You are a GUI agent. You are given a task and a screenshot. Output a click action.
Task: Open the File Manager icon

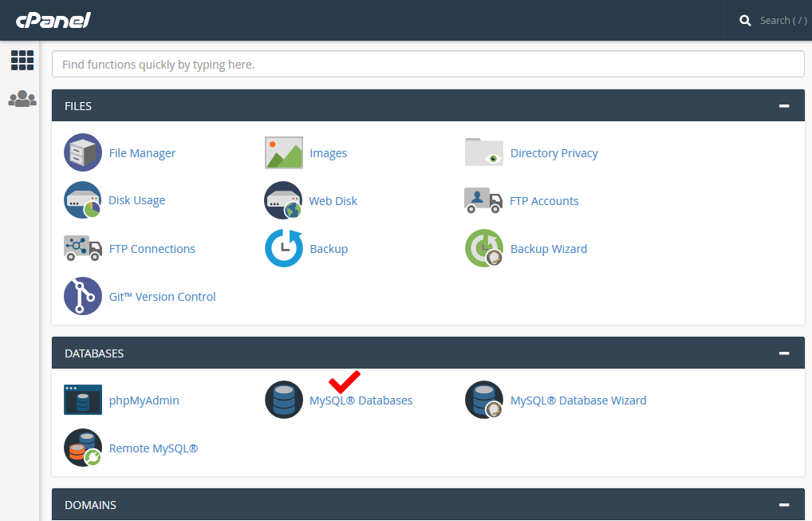(x=83, y=152)
